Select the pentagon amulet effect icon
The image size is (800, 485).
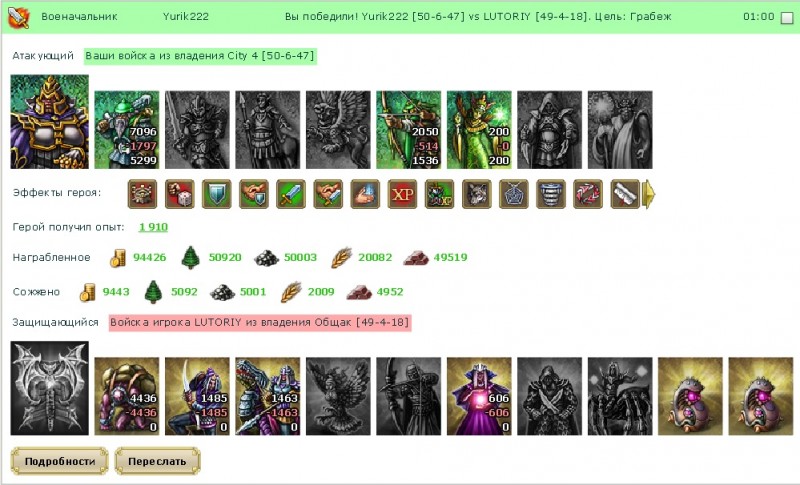click(x=514, y=194)
